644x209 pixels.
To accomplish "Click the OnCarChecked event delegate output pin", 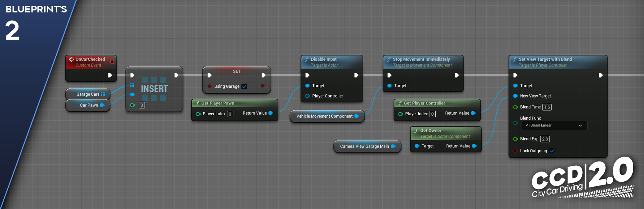I will click(112, 61).
